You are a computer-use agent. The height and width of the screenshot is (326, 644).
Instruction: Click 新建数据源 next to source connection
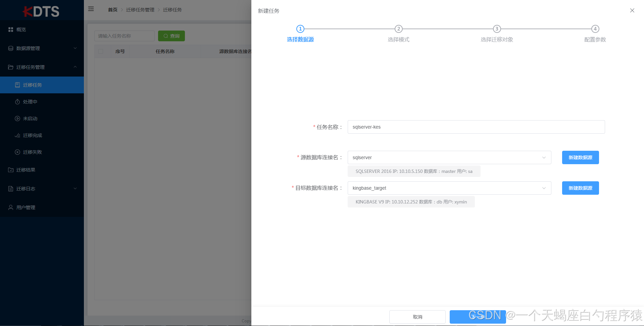click(580, 157)
